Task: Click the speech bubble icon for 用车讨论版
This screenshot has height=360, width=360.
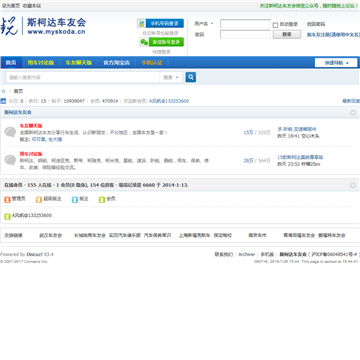Action: (x=10, y=160)
